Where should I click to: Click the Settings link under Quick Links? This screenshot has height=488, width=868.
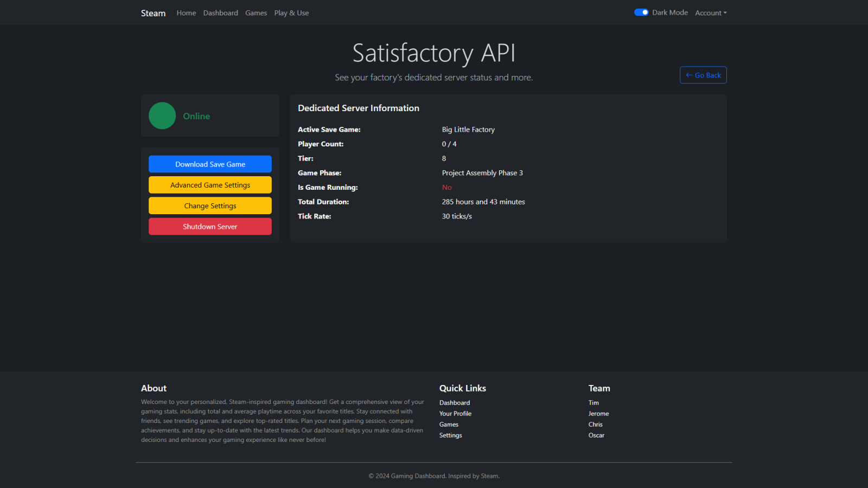tap(450, 435)
